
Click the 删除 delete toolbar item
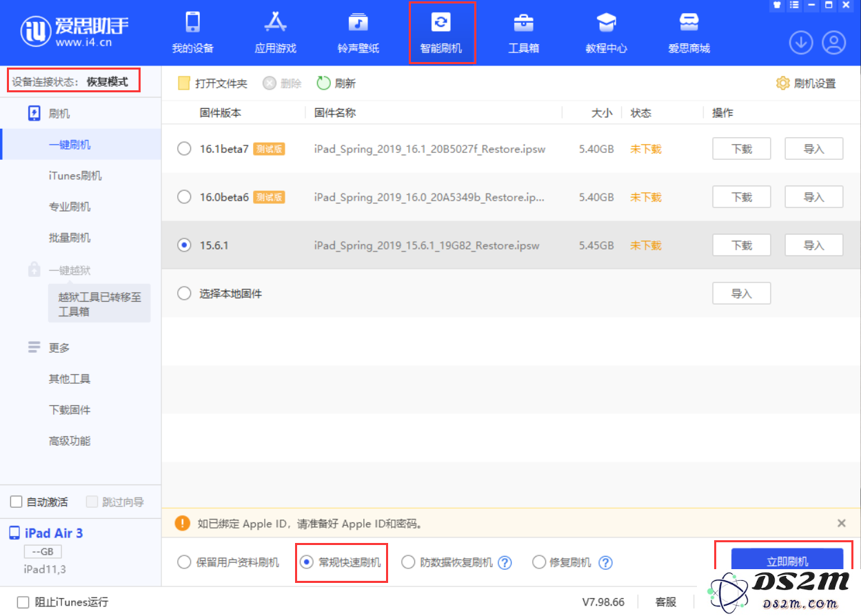pyautogui.click(x=283, y=83)
